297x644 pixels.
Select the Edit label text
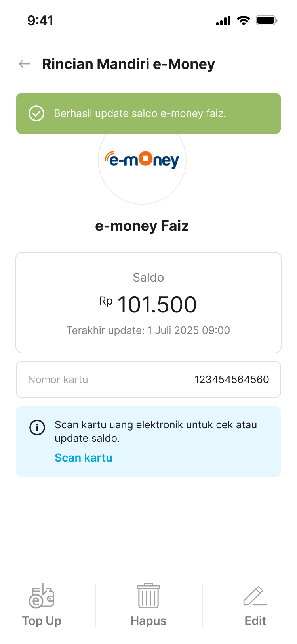[x=255, y=621]
